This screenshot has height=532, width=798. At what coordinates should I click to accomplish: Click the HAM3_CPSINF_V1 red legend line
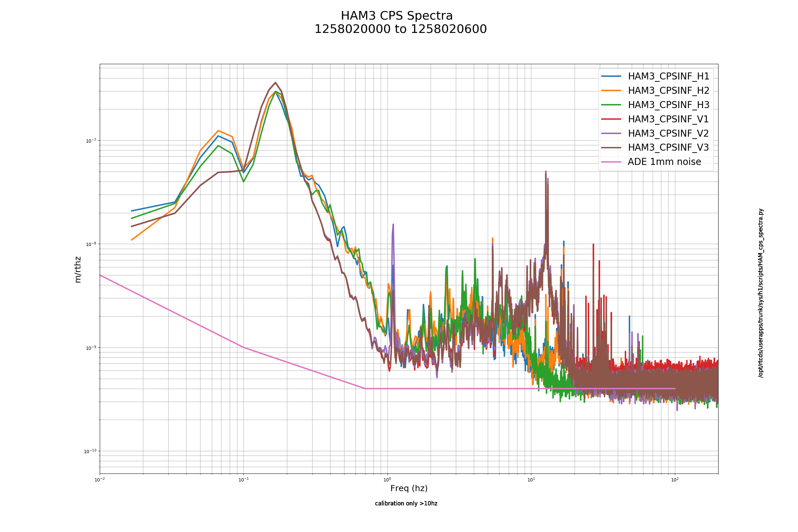click(611, 119)
